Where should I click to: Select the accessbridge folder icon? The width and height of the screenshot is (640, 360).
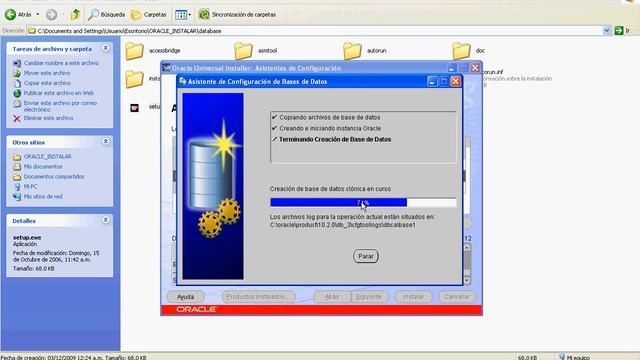(134, 51)
